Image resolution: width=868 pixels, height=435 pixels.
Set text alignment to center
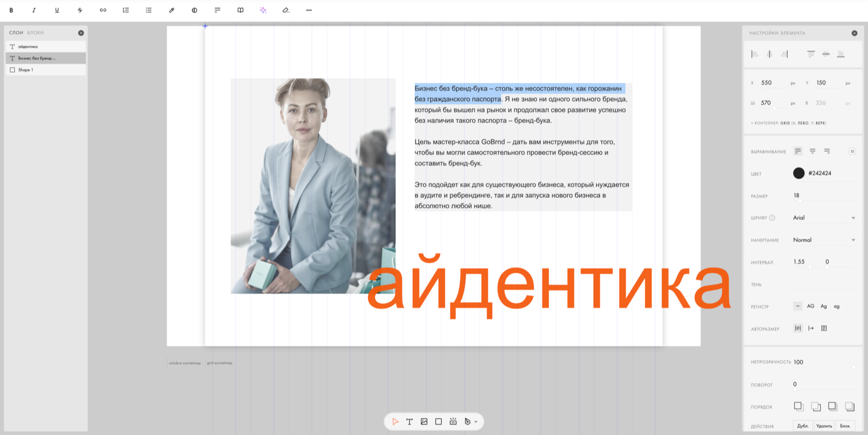813,151
